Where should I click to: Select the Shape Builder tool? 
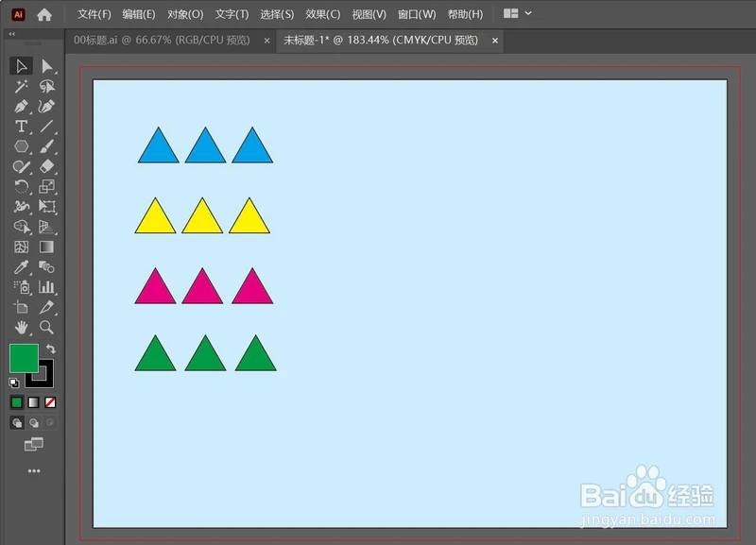click(x=21, y=227)
